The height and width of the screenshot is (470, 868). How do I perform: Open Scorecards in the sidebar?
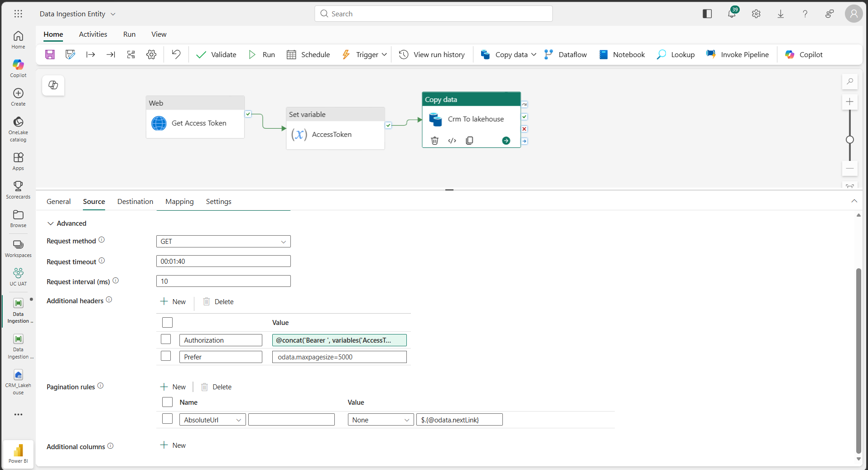[18, 190]
